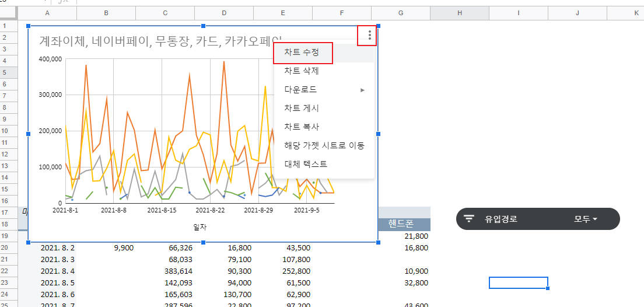Click cell containing 90,300

pyautogui.click(x=224, y=271)
